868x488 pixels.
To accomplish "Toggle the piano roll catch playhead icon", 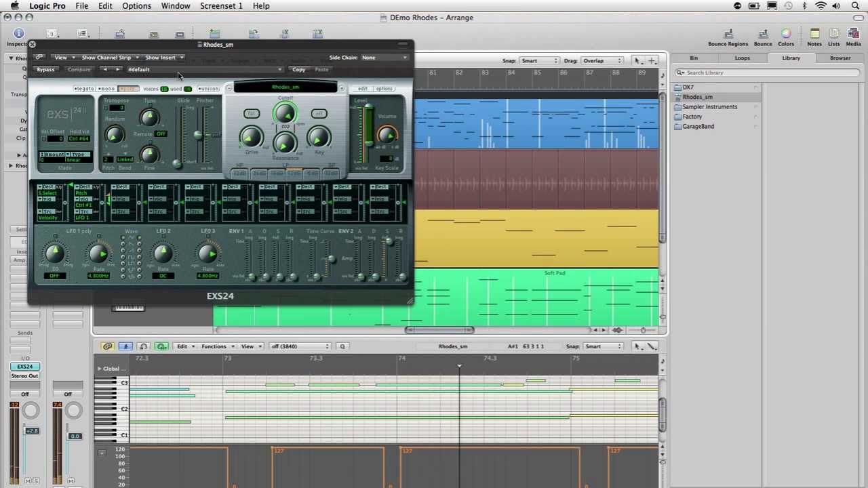I will 125,346.
